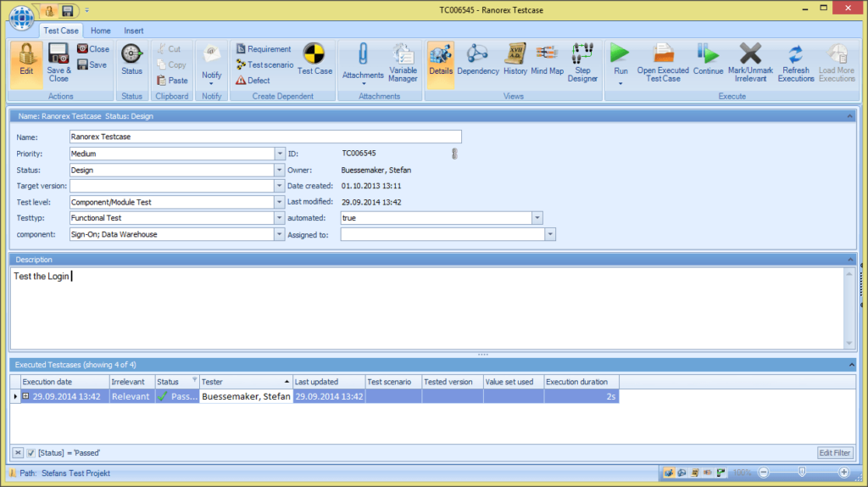
Task: Click the 'Buessemaker, Stefan' tester cell
Action: [246, 396]
